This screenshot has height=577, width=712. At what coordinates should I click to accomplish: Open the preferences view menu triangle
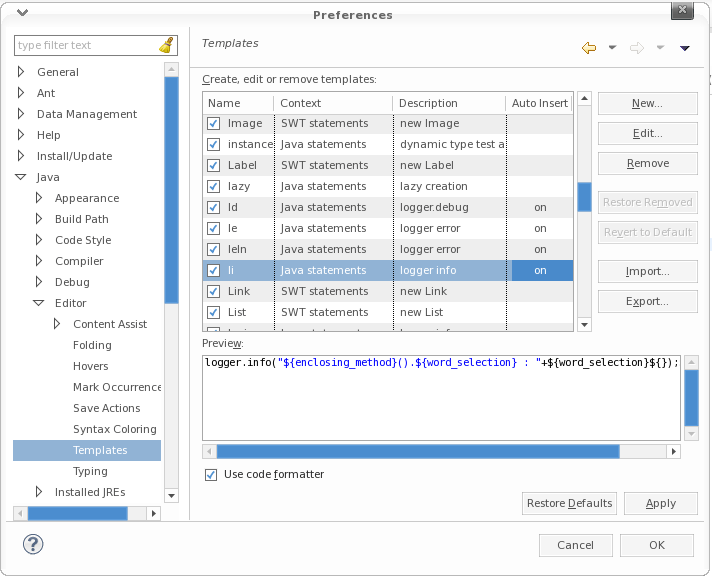[685, 48]
